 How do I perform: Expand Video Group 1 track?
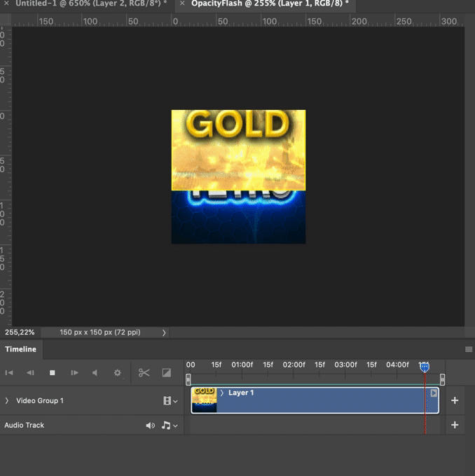click(7, 400)
